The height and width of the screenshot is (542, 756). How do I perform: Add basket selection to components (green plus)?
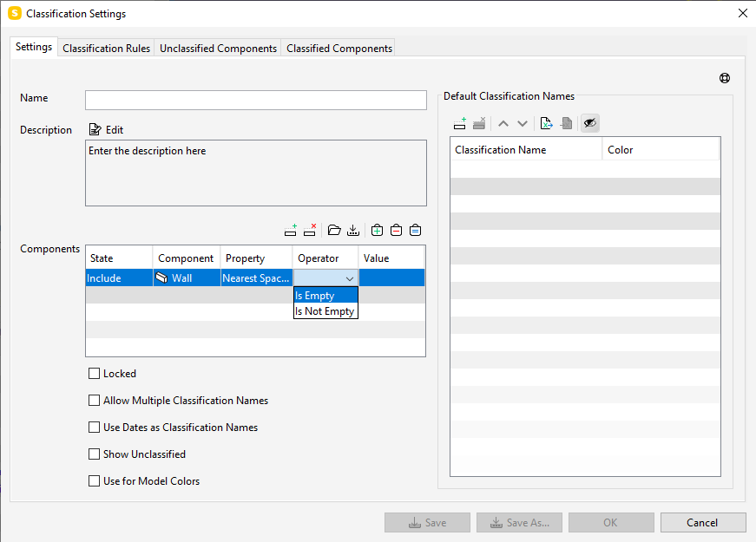[x=377, y=231]
